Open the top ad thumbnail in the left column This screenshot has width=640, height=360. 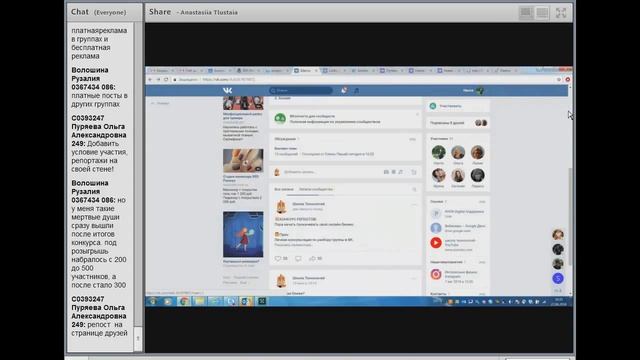coord(243,103)
